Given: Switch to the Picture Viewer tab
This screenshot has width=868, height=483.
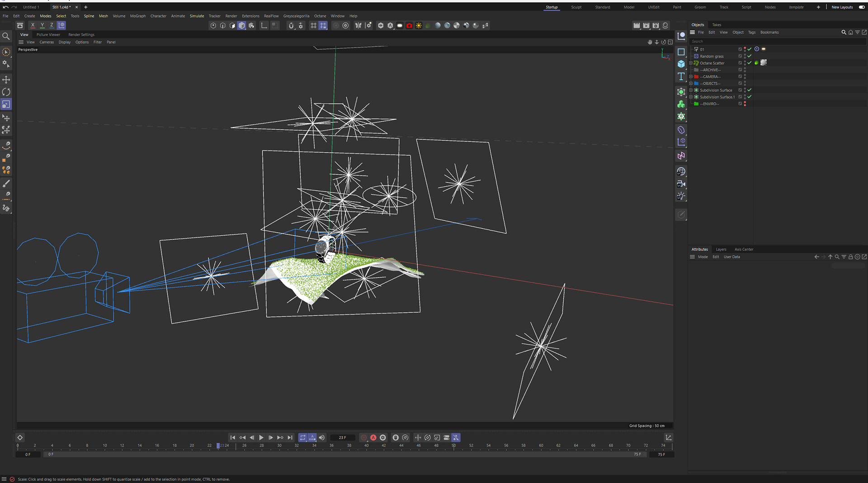Looking at the screenshot, I should (x=48, y=35).
